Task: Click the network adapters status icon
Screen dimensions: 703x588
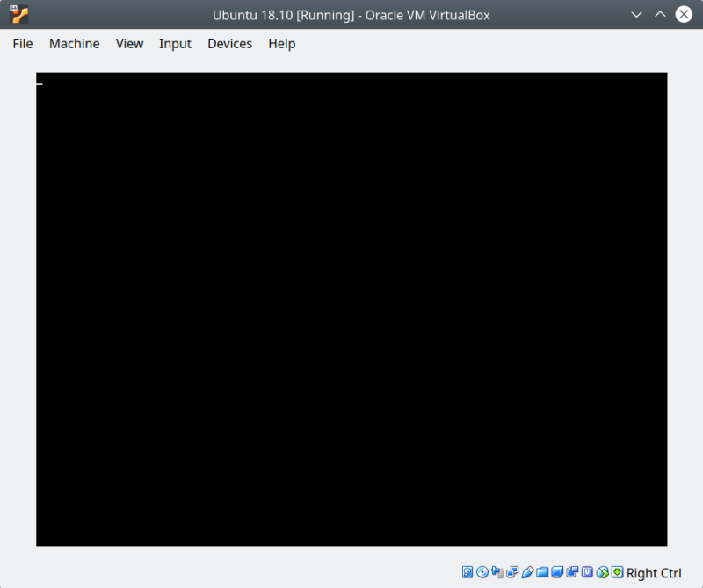Action: point(511,572)
